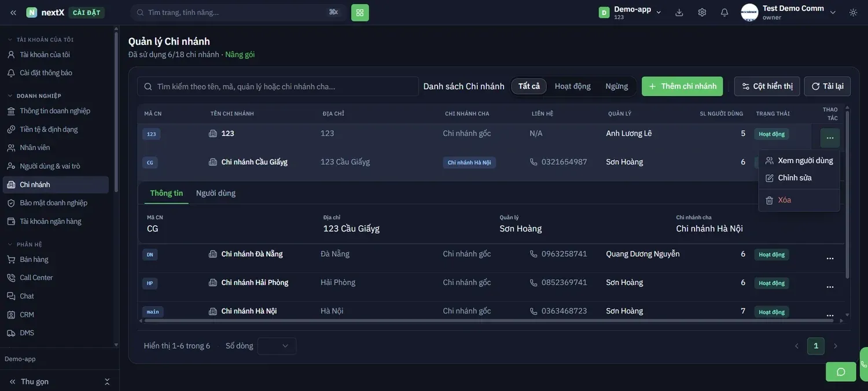The width and height of the screenshot is (868, 391).
Task: Expand the Test Demo Comm user menu
Action: (x=833, y=12)
